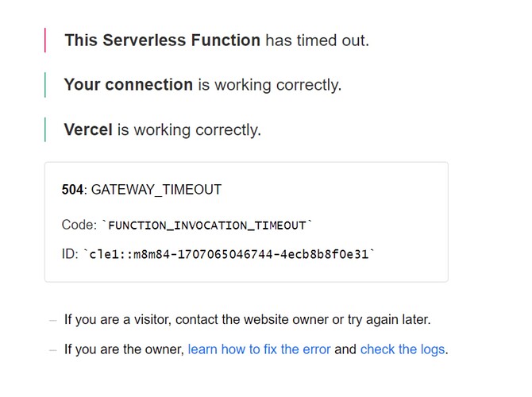The height and width of the screenshot is (397, 532).
Task: Click the green bar beside "Your connection"
Action: click(44, 84)
